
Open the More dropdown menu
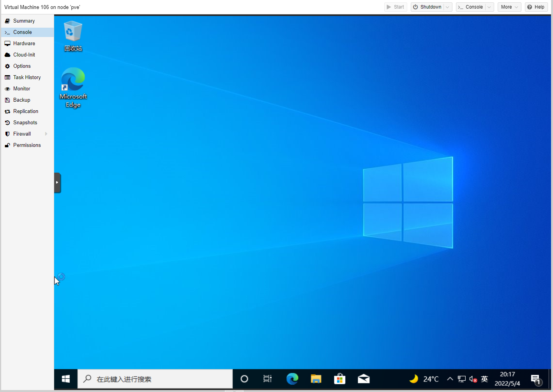click(509, 7)
